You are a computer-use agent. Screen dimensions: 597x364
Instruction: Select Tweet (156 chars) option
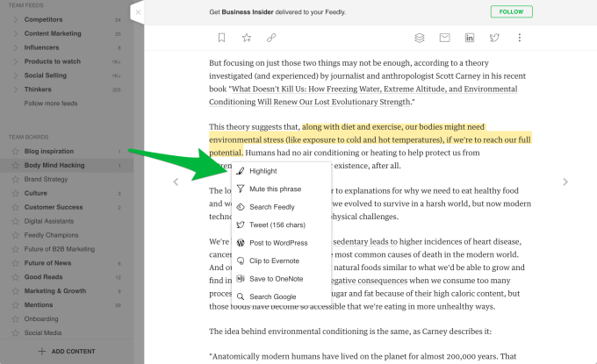pyautogui.click(x=281, y=225)
